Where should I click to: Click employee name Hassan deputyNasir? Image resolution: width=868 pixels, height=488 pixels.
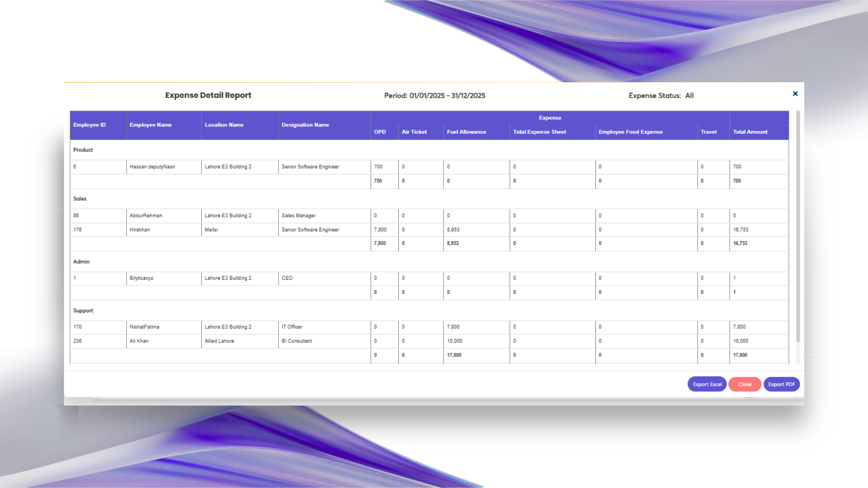(152, 167)
